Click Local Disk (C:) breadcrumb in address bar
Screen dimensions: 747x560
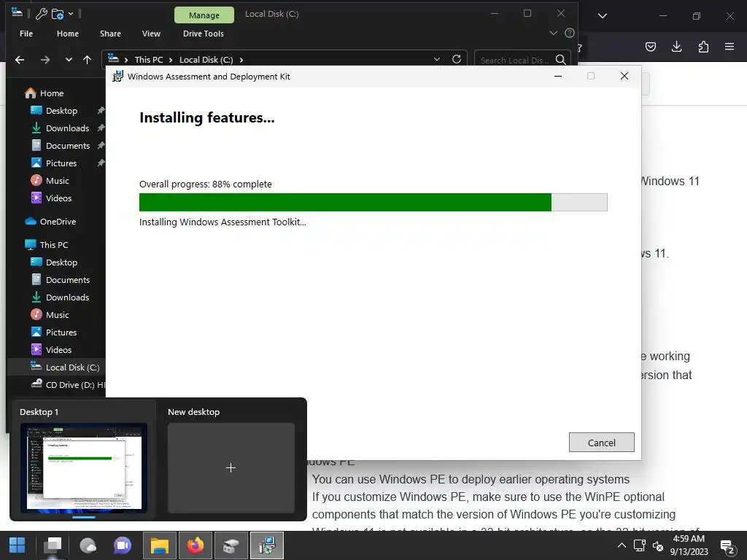(x=206, y=60)
